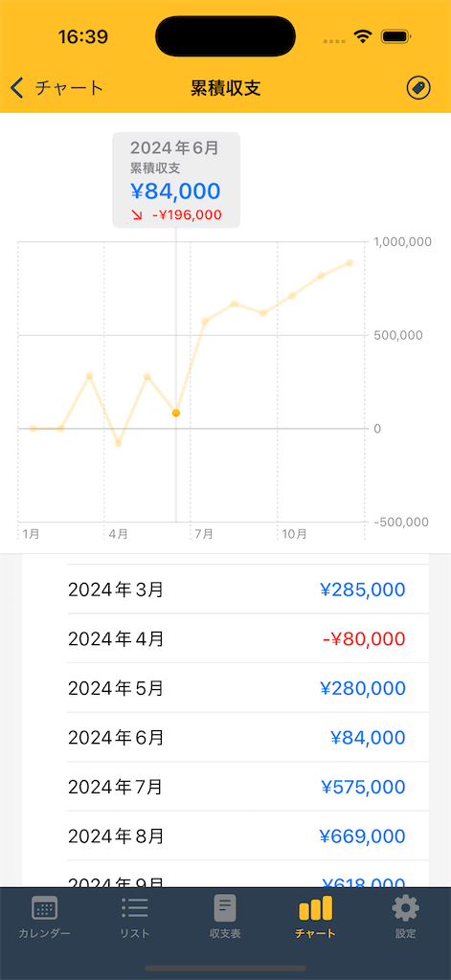Tap the battery indicator in status bar
This screenshot has width=451, height=980.
[395, 36]
